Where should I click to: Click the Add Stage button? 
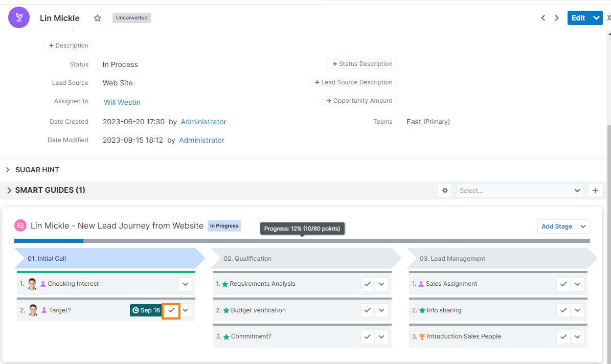[556, 226]
